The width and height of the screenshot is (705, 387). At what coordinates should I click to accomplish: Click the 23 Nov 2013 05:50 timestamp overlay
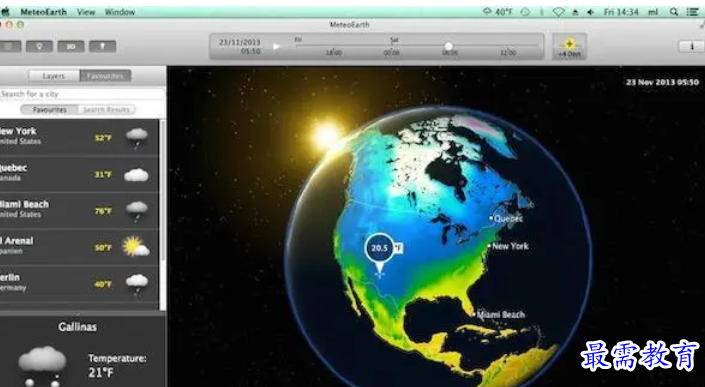click(662, 82)
